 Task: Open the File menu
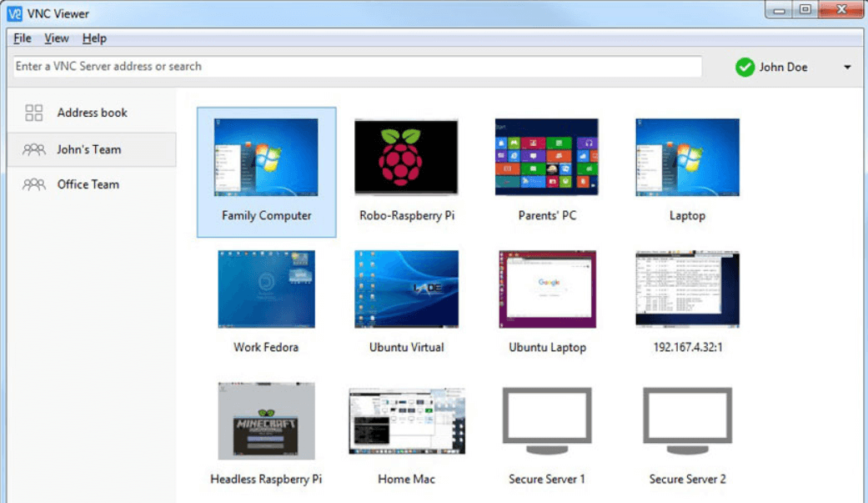pos(23,38)
